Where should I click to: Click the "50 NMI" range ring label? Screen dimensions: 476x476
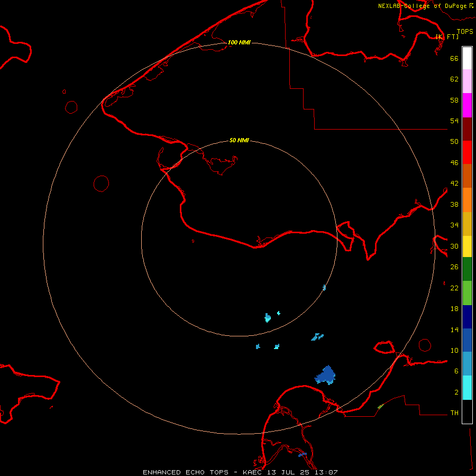point(239,140)
